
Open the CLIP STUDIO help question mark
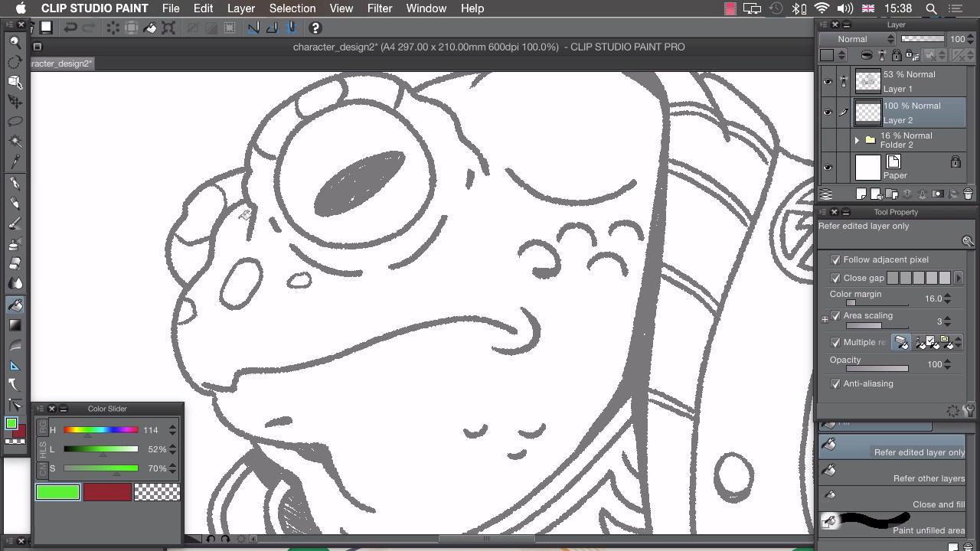315,28
